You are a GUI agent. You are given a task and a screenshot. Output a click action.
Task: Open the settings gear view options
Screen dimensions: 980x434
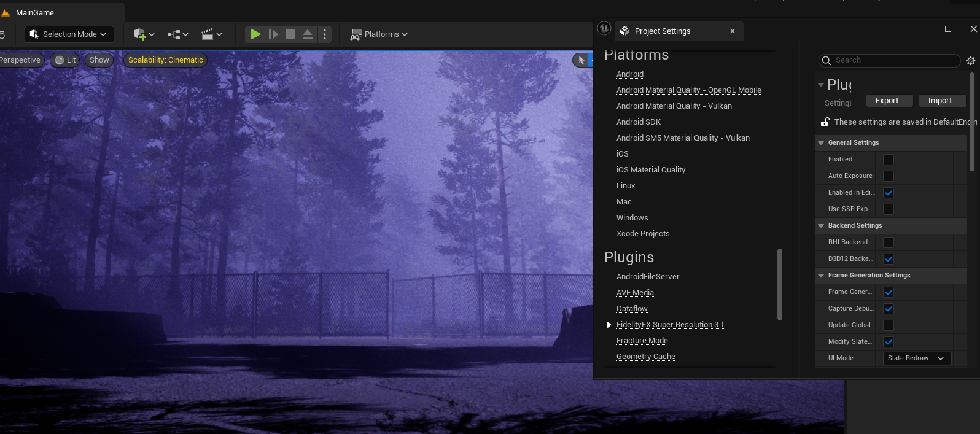tap(971, 60)
